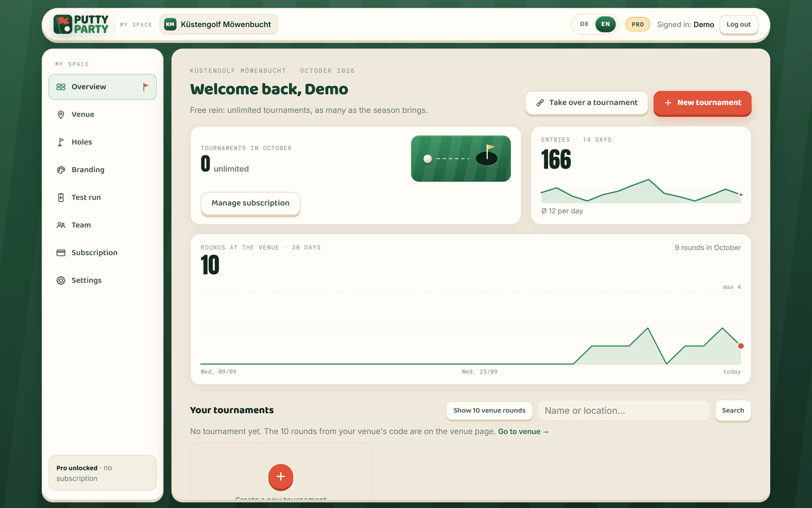
Task: Click the red endpoint on the entries chart
Action: (741, 195)
